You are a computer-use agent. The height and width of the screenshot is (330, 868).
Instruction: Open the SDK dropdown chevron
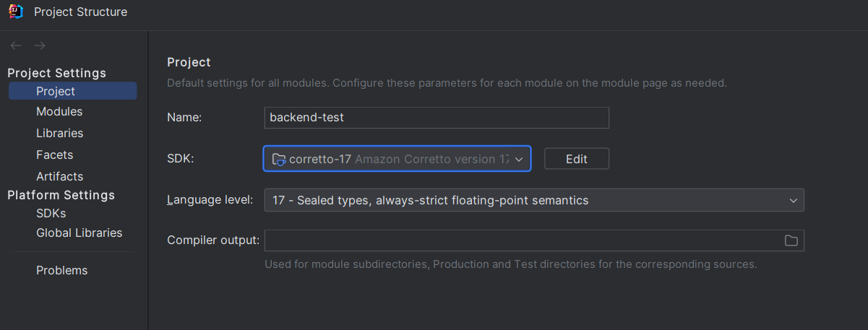519,159
